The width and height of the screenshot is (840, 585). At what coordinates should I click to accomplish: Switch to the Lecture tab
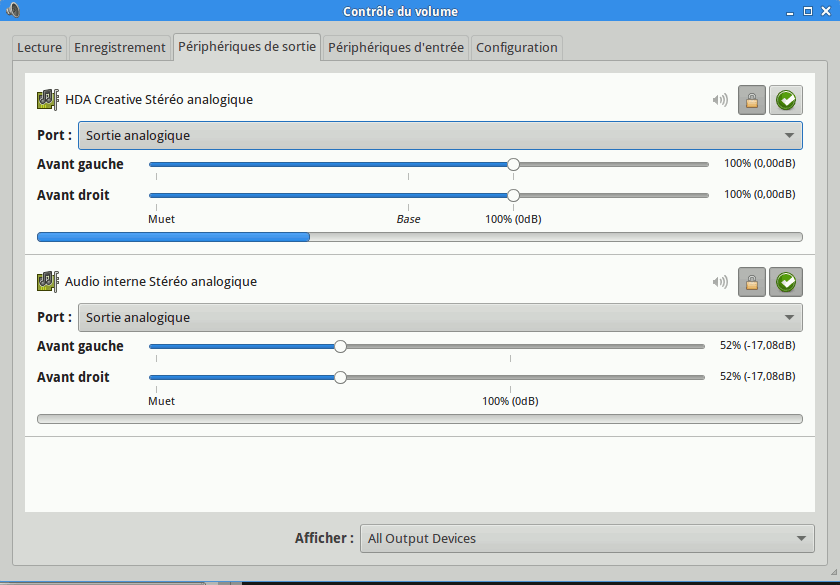tap(40, 48)
